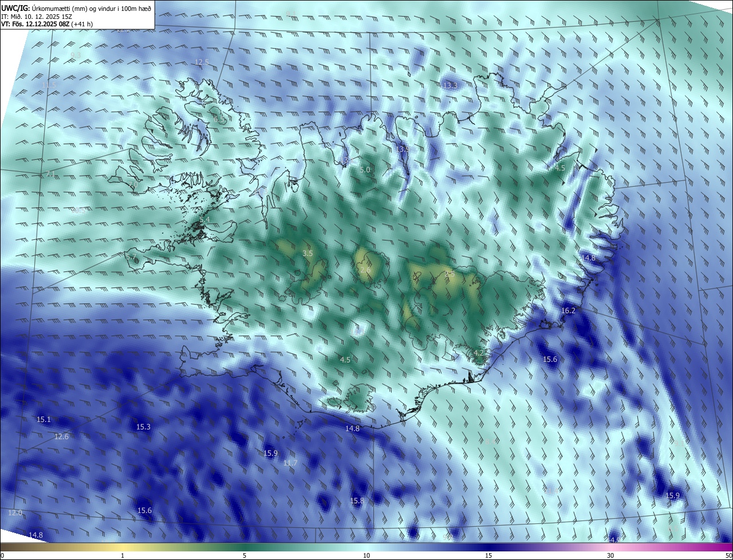
Task: Click the '13.9' value on the map
Action: pos(403,149)
